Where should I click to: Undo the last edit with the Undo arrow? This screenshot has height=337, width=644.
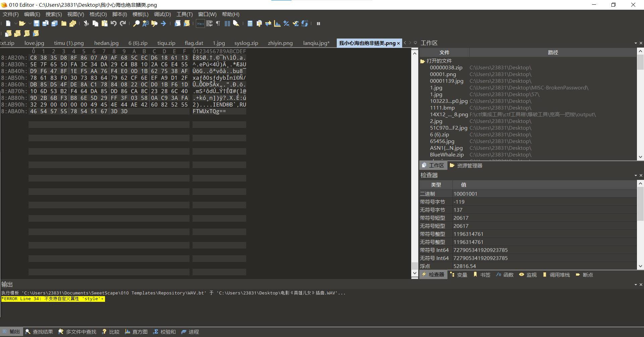click(x=114, y=23)
